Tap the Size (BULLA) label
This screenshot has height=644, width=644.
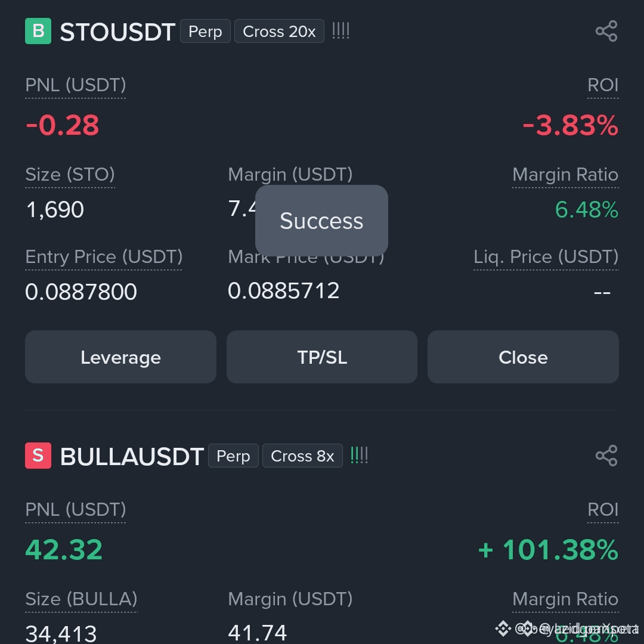tap(81, 599)
